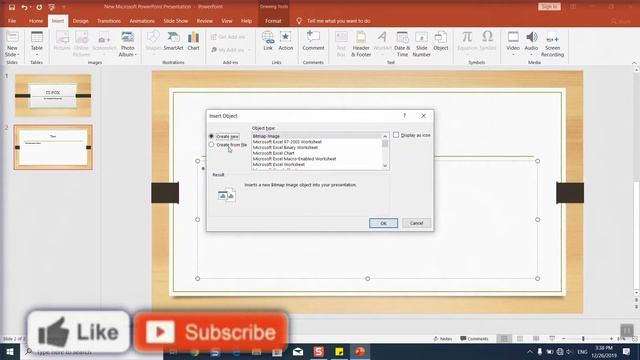Switch to the Home tab
Screen dimensions: 640x360
pyautogui.click(x=36, y=21)
